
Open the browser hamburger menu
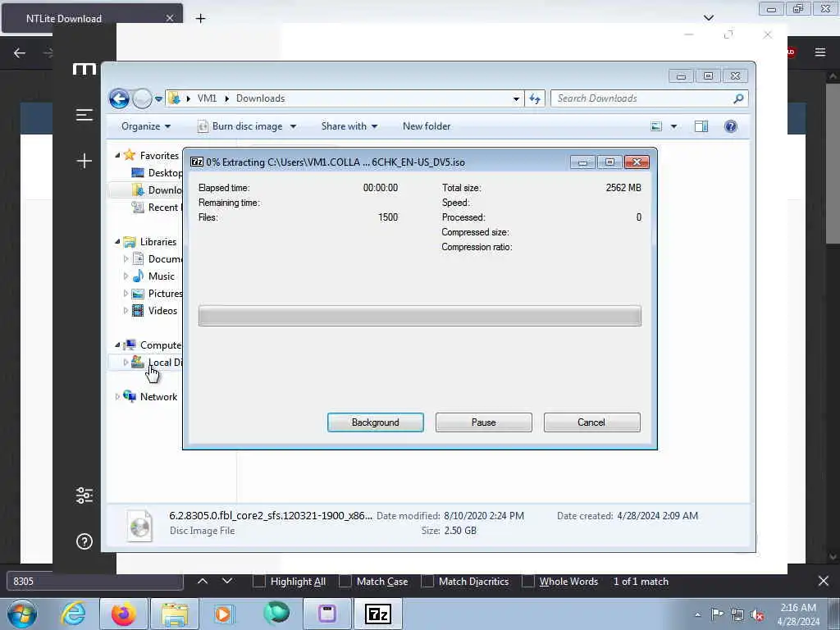[820, 52]
